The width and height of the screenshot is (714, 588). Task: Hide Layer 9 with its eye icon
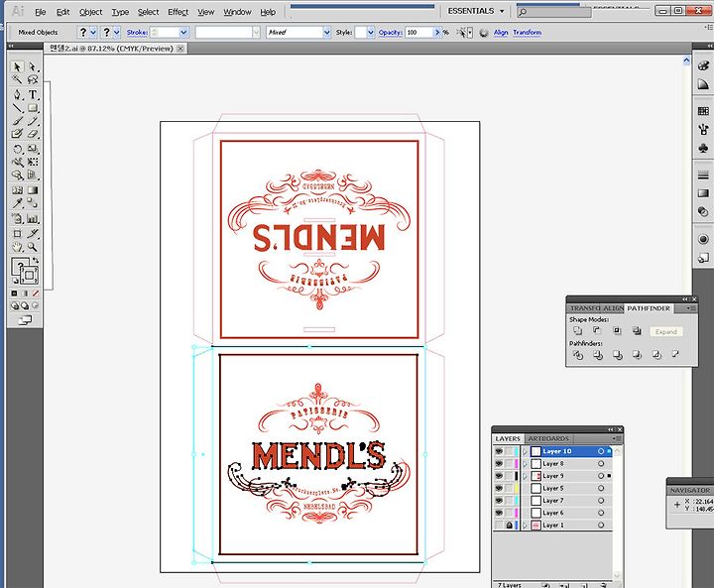[x=499, y=476]
